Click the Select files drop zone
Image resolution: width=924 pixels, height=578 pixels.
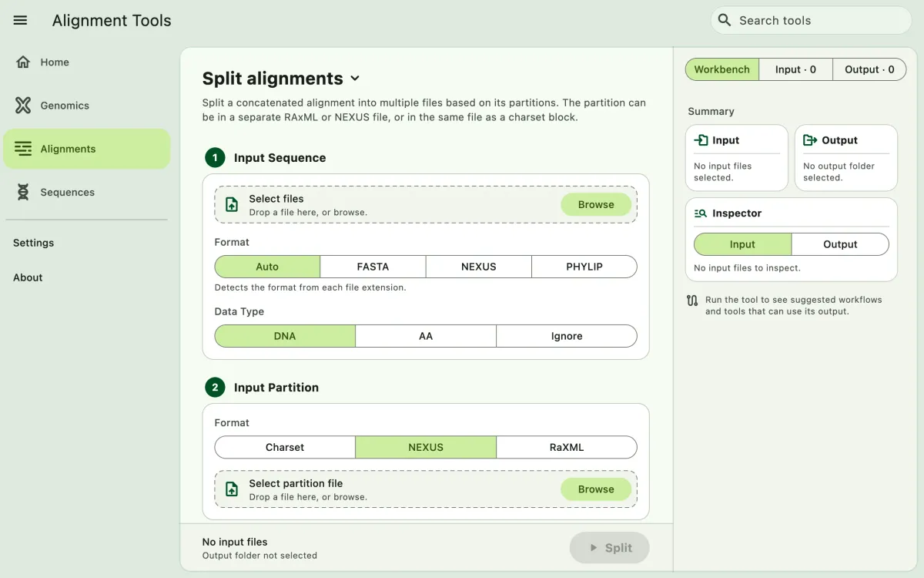[x=426, y=204]
